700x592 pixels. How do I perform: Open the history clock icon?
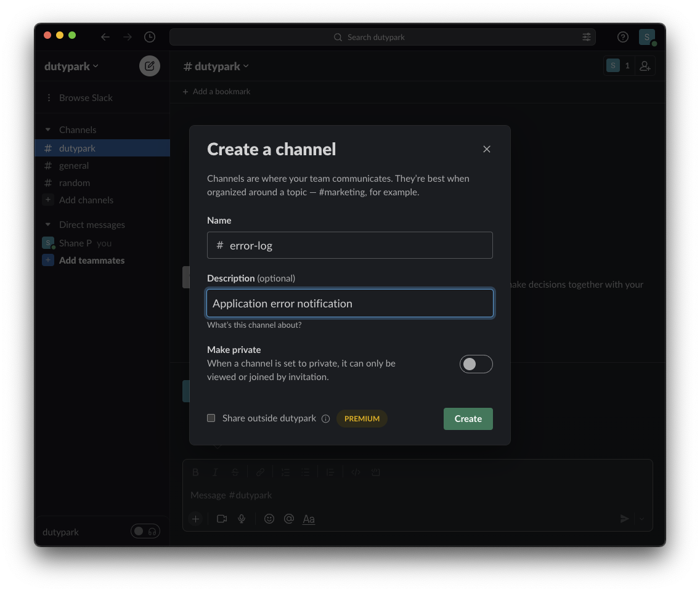[150, 37]
